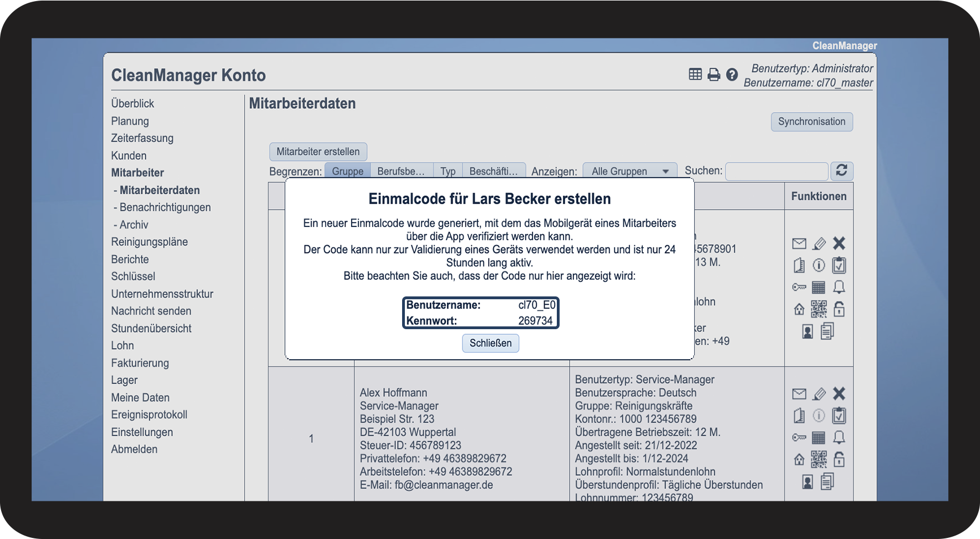This screenshot has width=980, height=539.
Task: Click the bell icon in the row above Alex Hoffmann
Action: [839, 287]
